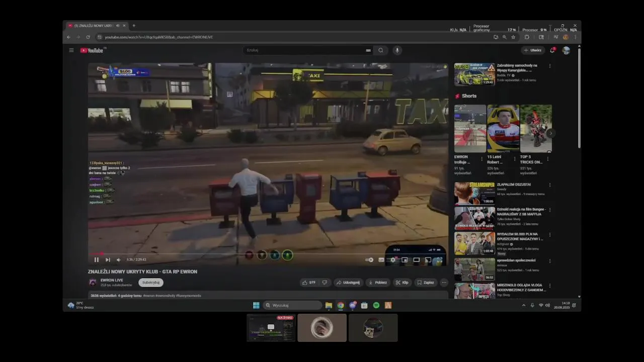The image size is (644, 362).
Task: Open the on-screen keyboard in search box
Action: (x=368, y=50)
